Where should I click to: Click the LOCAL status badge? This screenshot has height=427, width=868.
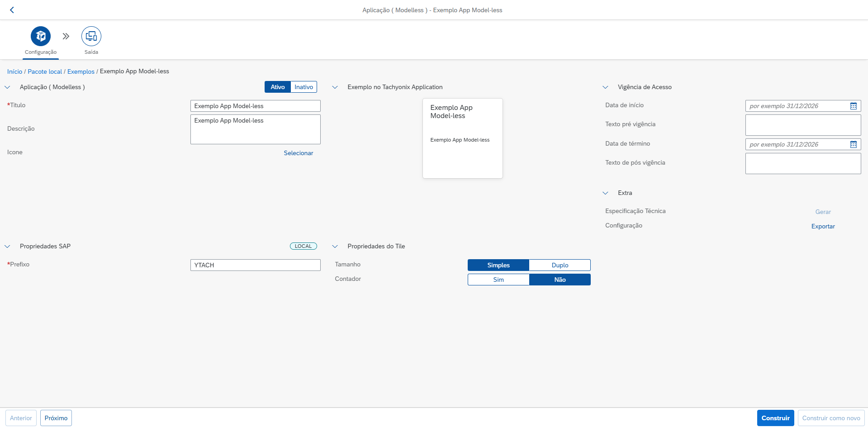click(x=304, y=246)
